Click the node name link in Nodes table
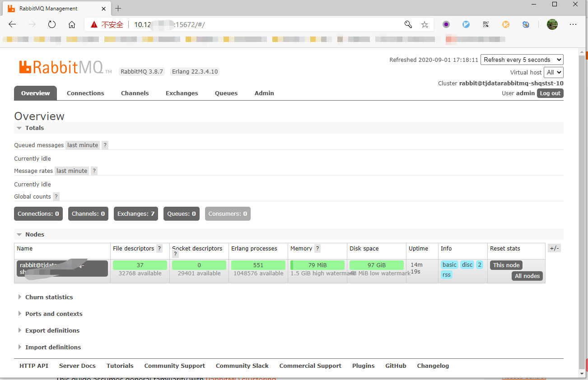This screenshot has width=588, height=380. coord(62,269)
